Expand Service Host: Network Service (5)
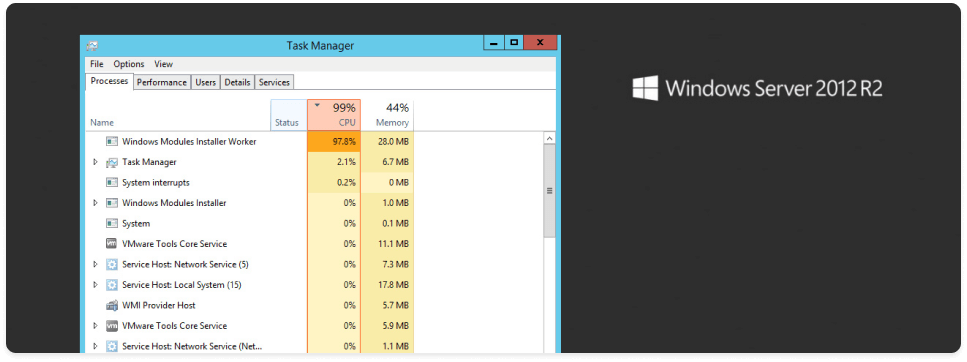Viewport: 967px width, 362px height. click(x=95, y=265)
